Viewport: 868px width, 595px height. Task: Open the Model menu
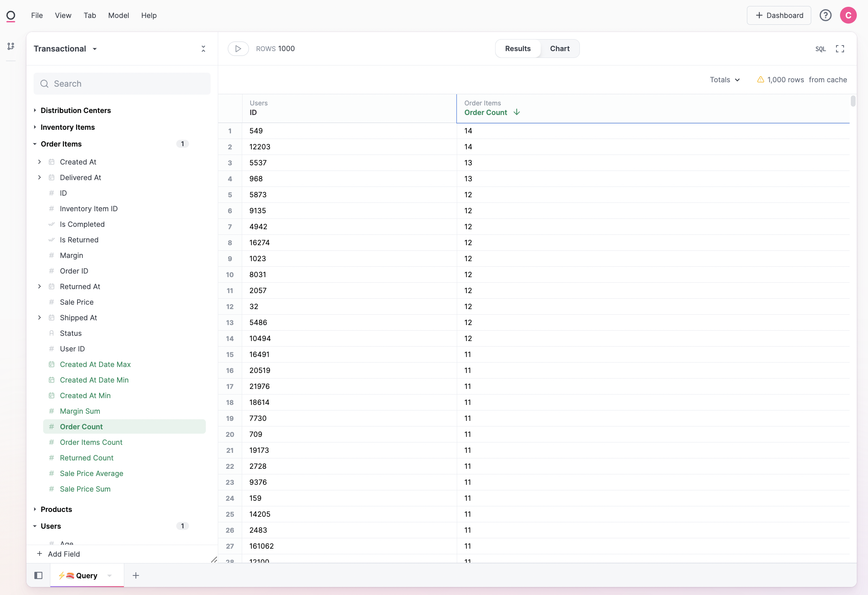[118, 15]
